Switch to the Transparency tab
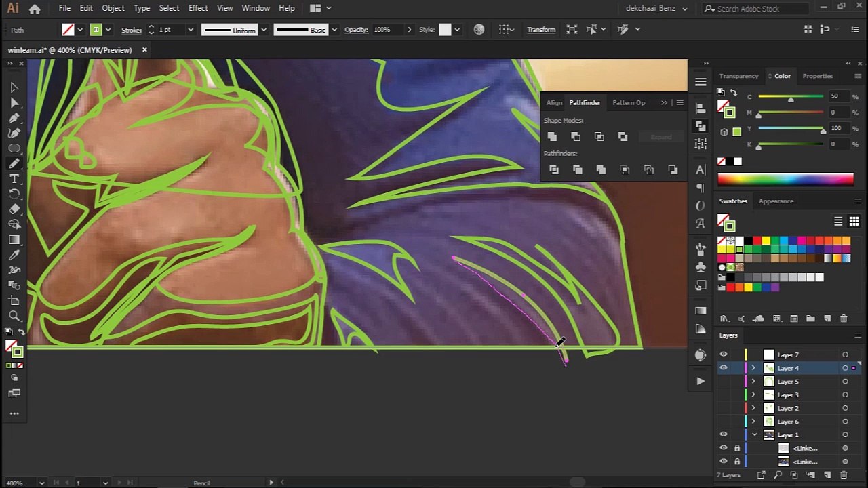868x488 pixels. tap(738, 76)
